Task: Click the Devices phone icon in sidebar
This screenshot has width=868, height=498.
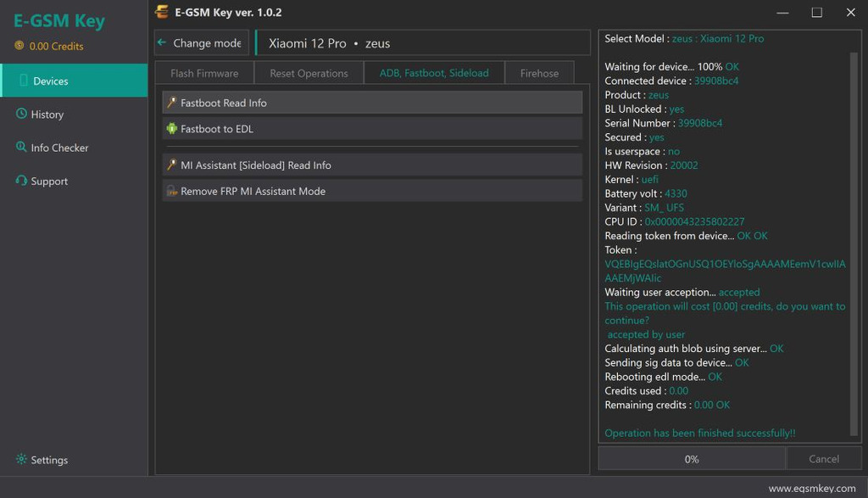Action: 23,81
